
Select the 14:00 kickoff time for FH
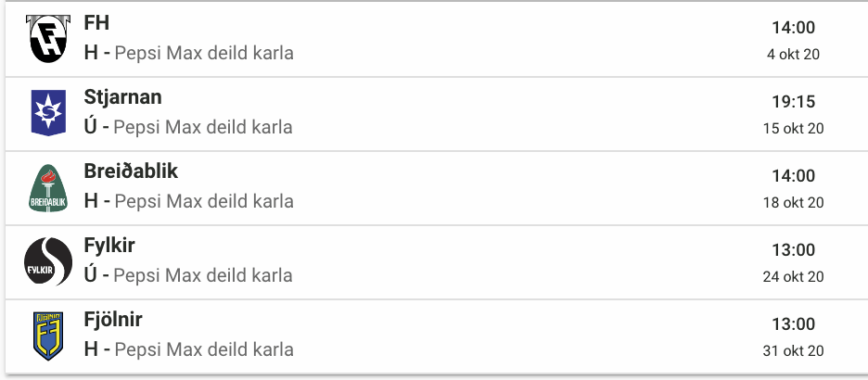coord(793,28)
